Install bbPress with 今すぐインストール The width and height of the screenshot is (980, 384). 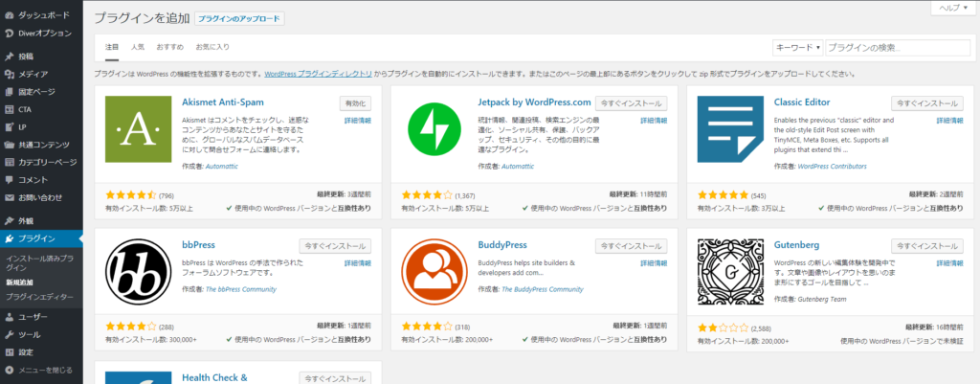click(336, 246)
